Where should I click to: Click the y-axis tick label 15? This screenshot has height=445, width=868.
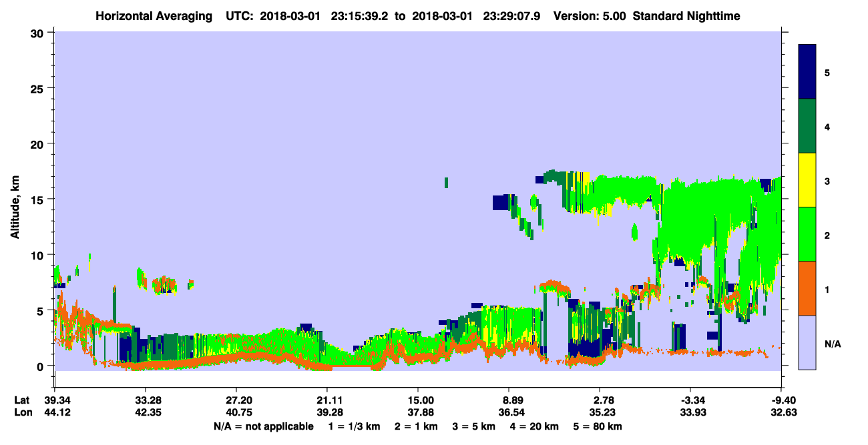point(38,199)
